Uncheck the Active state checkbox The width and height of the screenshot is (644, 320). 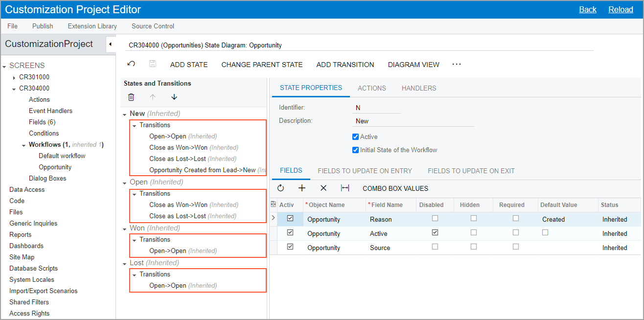point(356,137)
